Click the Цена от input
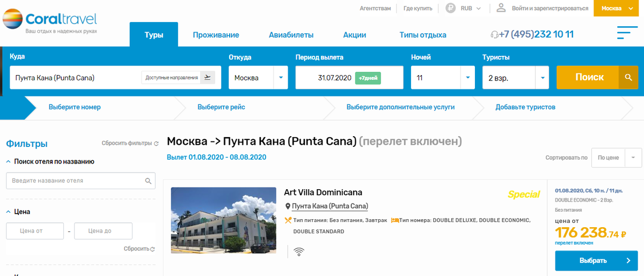 click(35, 231)
